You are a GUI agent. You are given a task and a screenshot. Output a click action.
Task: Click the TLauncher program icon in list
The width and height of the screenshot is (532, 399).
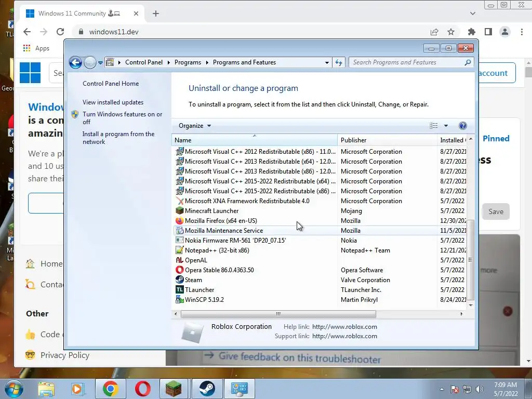[x=179, y=289]
